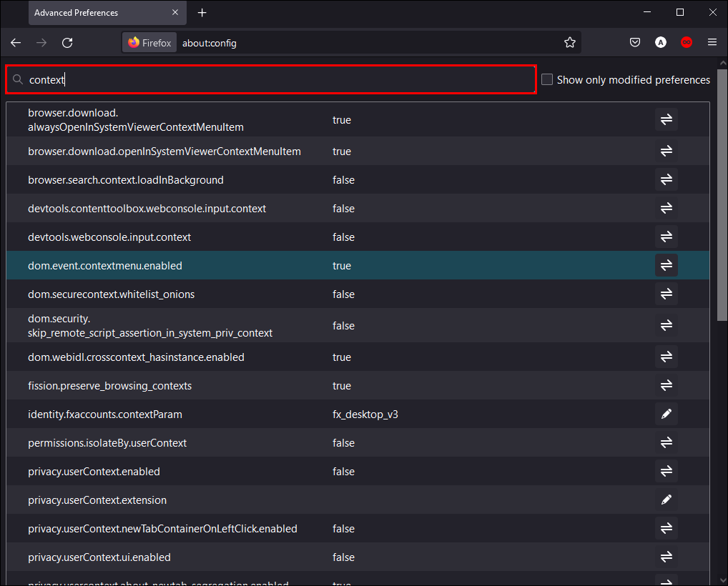The height and width of the screenshot is (586, 728).
Task: Bookmark this page with the star icon
Action: coord(570,43)
